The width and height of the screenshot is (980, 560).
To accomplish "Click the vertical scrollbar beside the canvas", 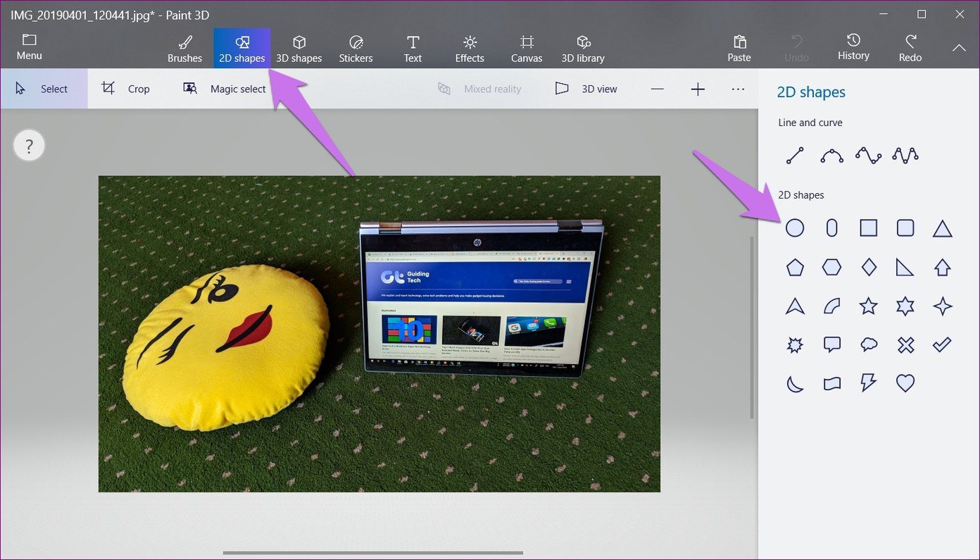I will [x=751, y=328].
